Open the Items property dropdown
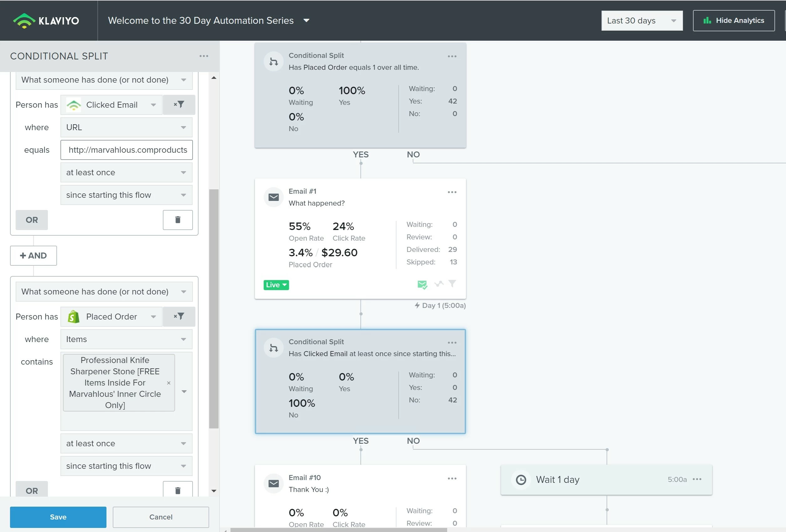Screen dimensions: 786x532 (126, 339)
